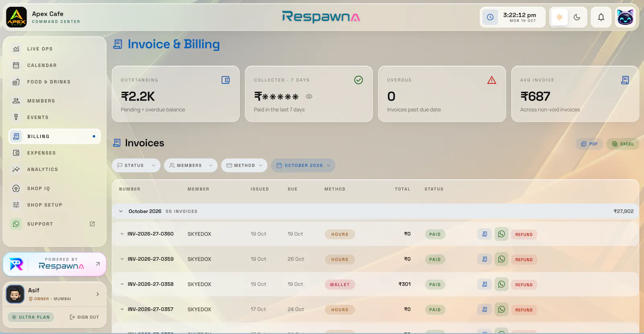
Task: Switch to light theme with the sun icon
Action: [559, 17]
